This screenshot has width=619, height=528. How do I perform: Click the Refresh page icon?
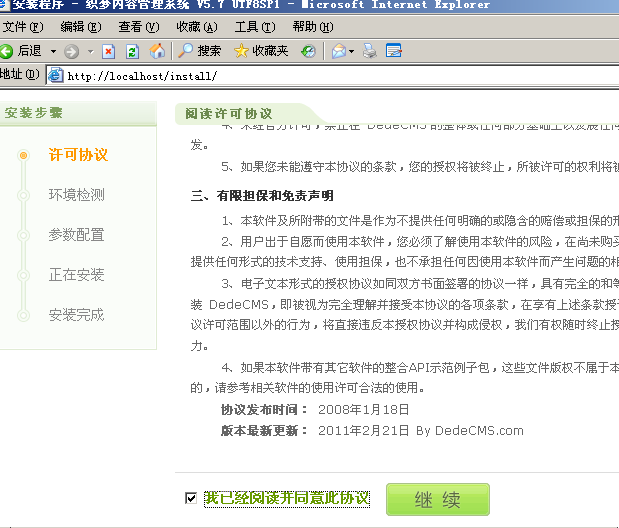coord(132,51)
